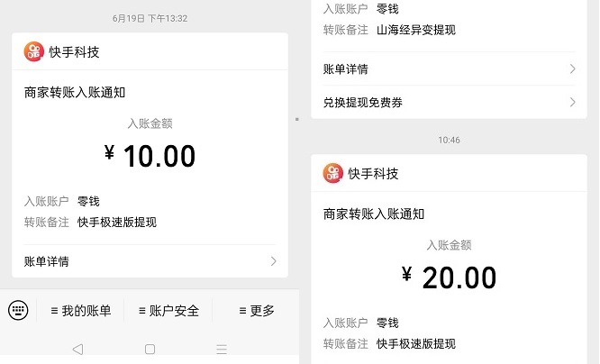Tap 快手科技 sender name in left card
This screenshot has width=600, height=364.
pyautogui.click(x=73, y=51)
